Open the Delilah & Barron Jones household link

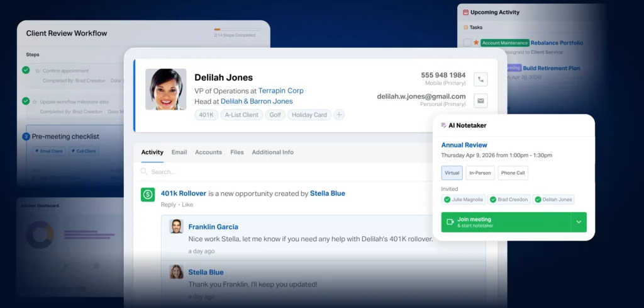257,101
